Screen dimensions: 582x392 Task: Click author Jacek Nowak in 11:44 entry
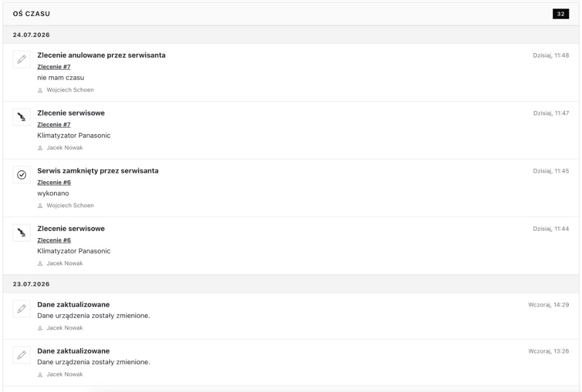tap(65, 264)
